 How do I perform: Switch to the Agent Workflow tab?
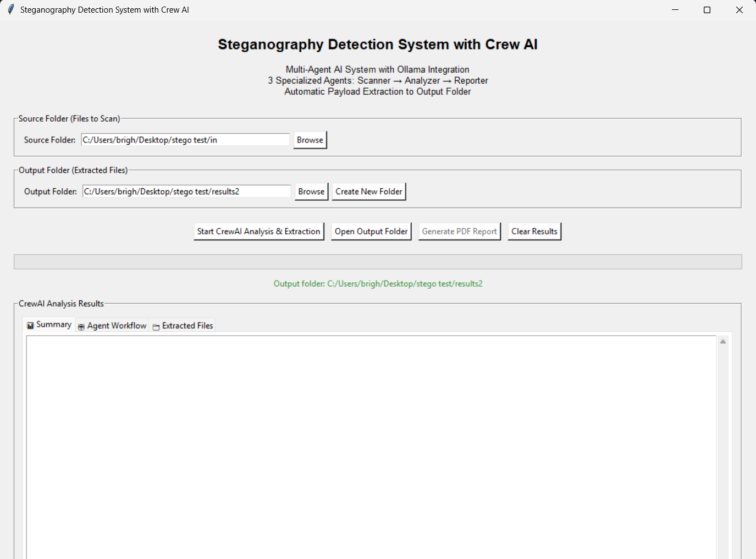[113, 326]
